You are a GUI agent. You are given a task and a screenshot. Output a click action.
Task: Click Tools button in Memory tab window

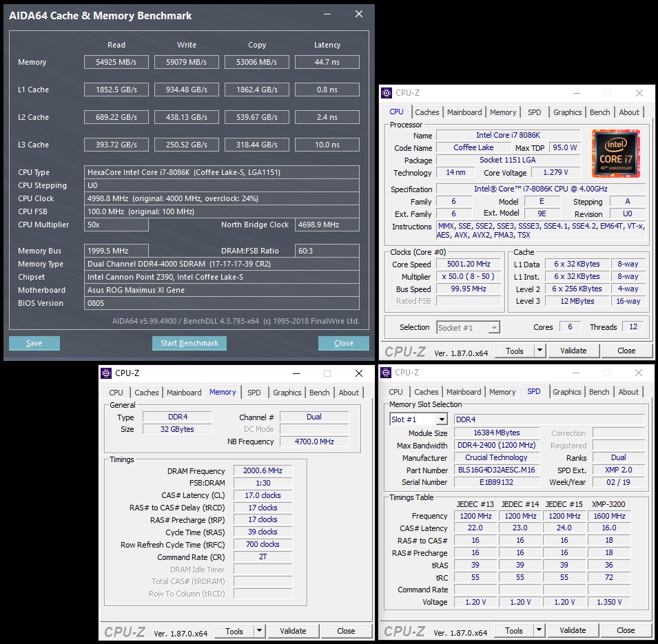tap(234, 631)
